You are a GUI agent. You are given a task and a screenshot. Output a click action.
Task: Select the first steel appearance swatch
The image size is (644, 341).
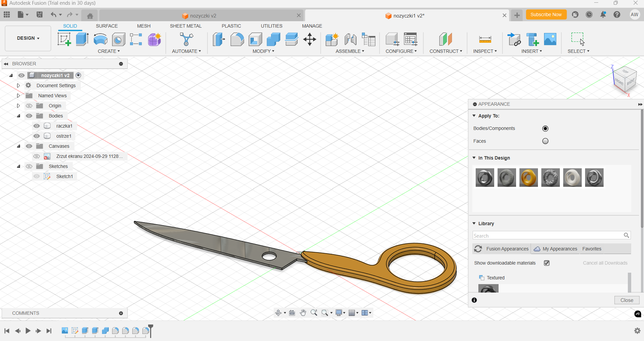point(485,177)
